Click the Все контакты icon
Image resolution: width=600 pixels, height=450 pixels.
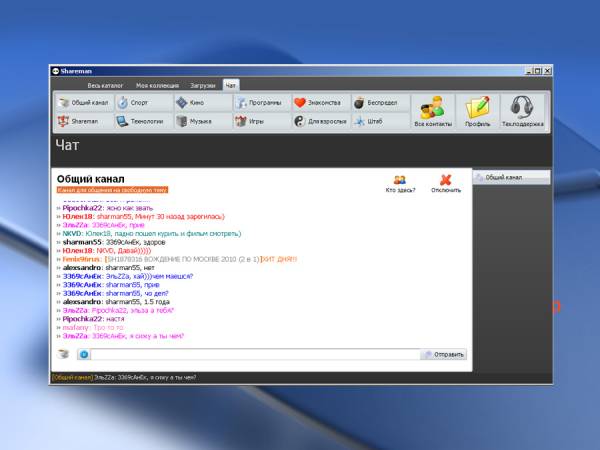[x=432, y=111]
